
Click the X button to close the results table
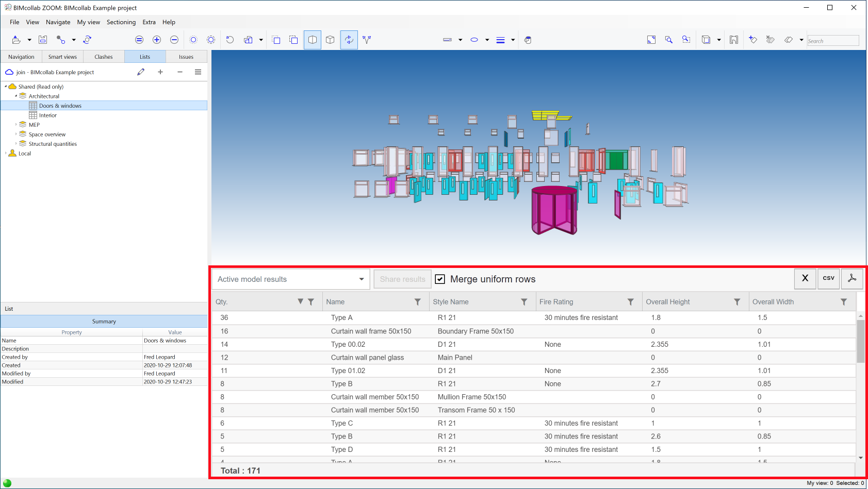(x=805, y=279)
